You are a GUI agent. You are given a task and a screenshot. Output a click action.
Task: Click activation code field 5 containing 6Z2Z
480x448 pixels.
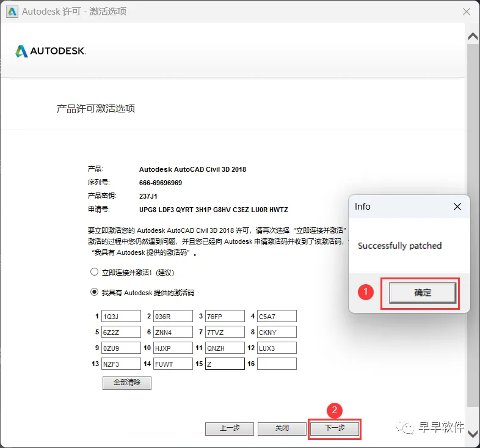121,332
